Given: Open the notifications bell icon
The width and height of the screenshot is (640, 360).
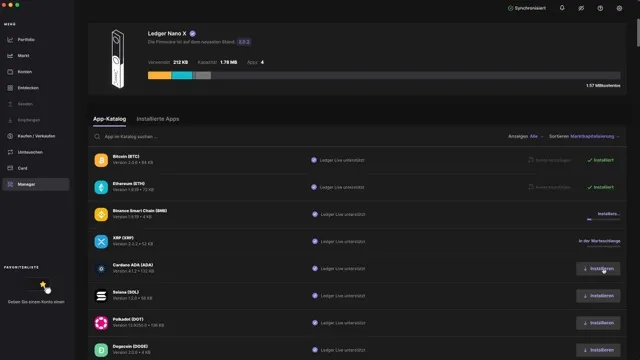Looking at the screenshot, I should point(562,8).
